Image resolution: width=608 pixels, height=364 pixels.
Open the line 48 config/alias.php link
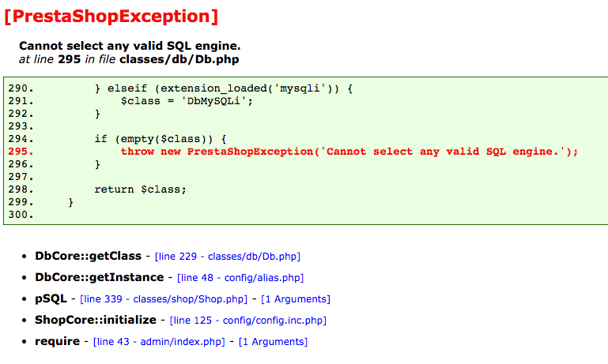240,278
